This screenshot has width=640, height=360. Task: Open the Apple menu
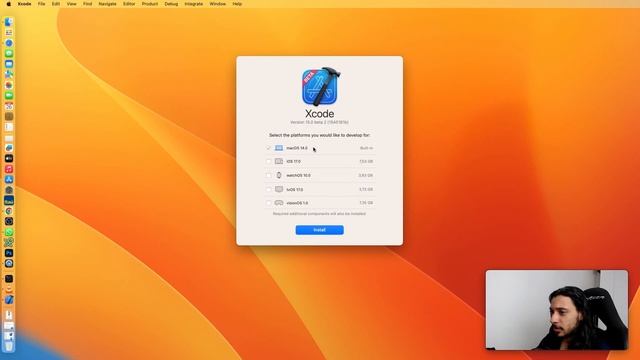pyautogui.click(x=9, y=4)
